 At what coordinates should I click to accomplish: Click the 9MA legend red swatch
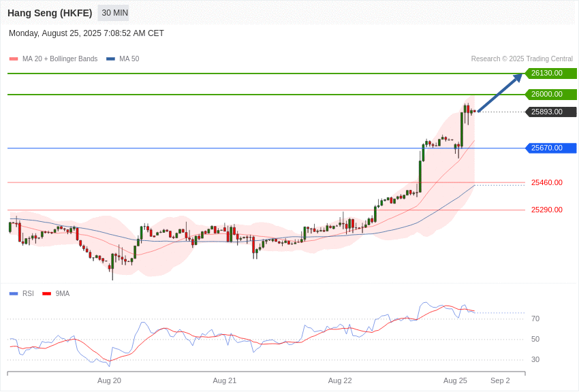[x=47, y=293]
